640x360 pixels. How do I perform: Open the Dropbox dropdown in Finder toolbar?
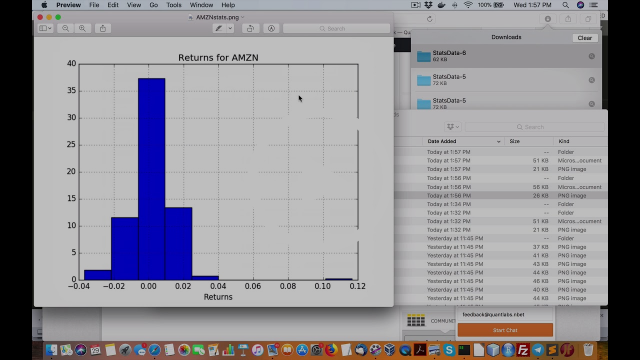453,127
